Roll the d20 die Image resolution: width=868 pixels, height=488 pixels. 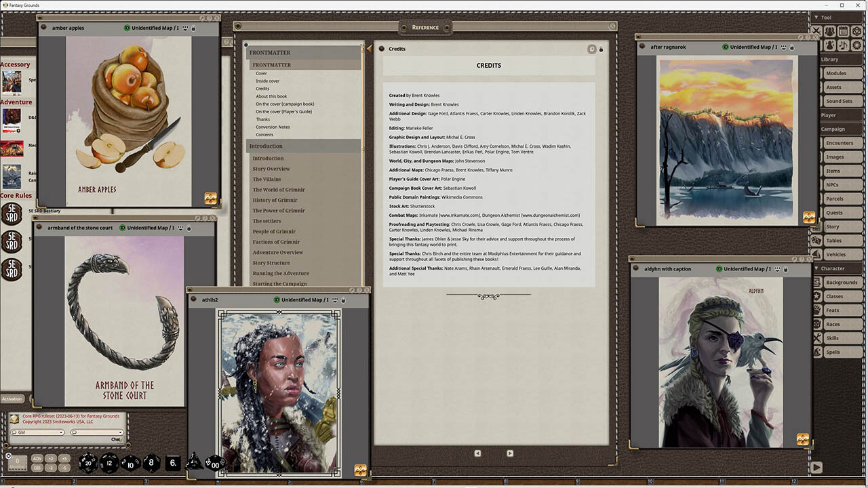tap(88, 463)
